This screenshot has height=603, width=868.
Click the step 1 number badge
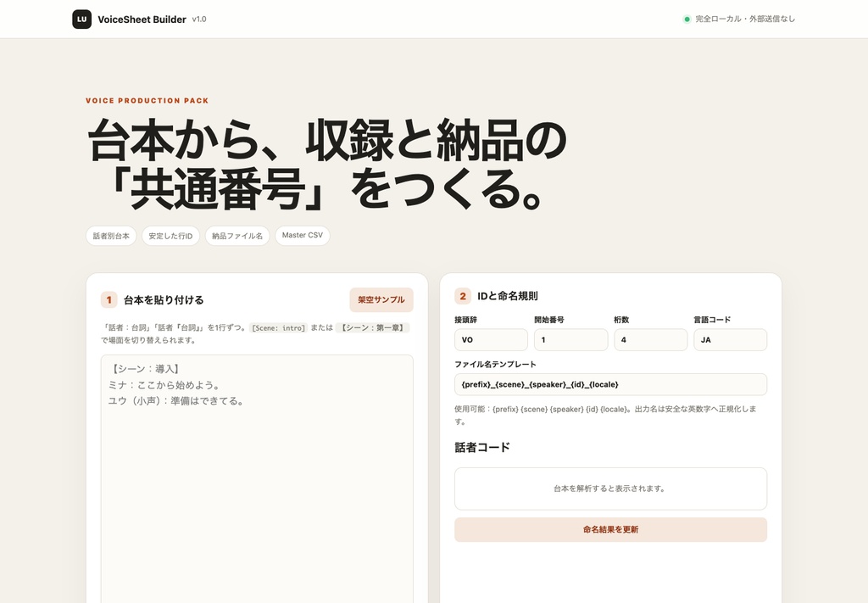coord(109,300)
